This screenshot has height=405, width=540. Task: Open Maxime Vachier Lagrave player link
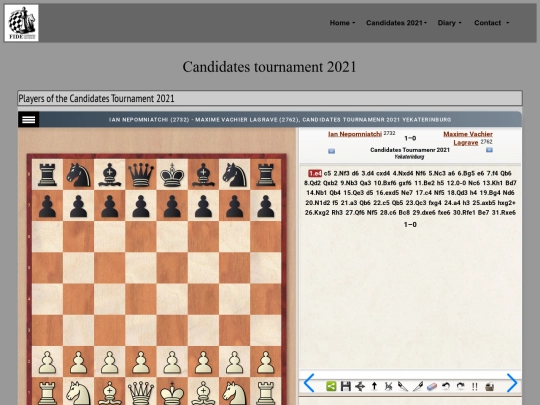[x=468, y=138]
